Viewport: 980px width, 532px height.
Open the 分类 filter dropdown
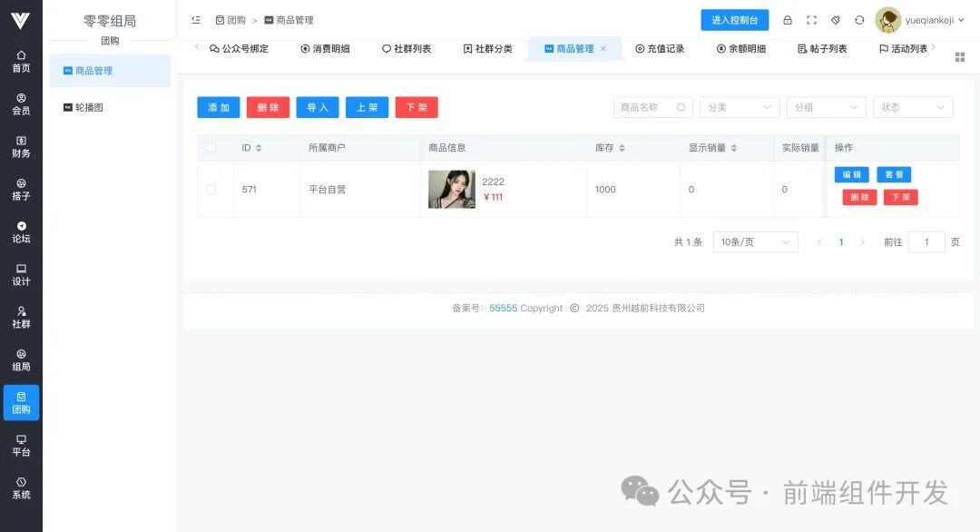(x=740, y=106)
